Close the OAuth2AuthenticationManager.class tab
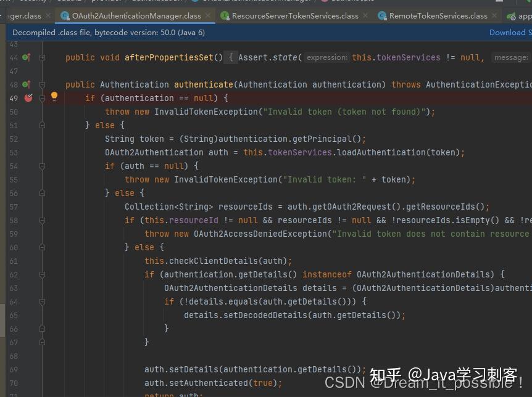Screen dimensions: 532x397 pyautogui.click(x=208, y=16)
